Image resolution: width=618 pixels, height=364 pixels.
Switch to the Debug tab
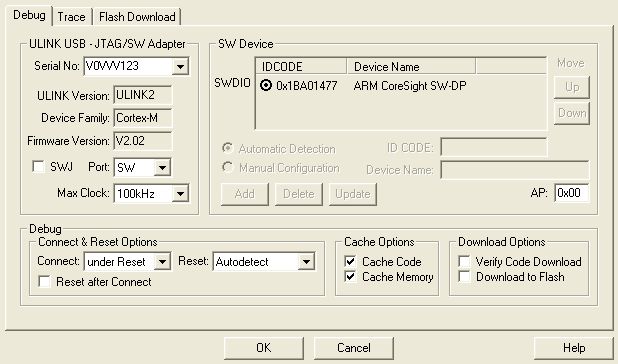pyautogui.click(x=29, y=16)
